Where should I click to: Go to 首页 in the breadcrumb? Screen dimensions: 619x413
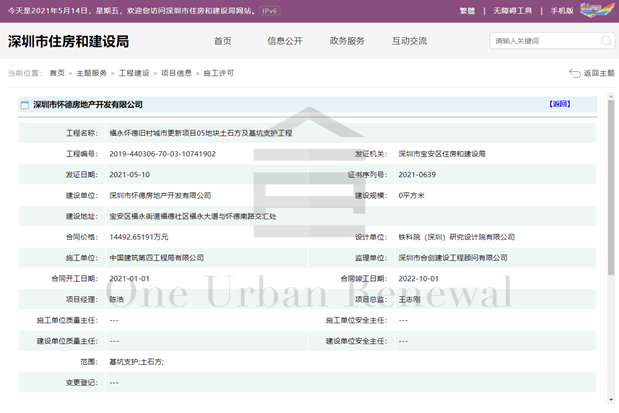pyautogui.click(x=57, y=73)
